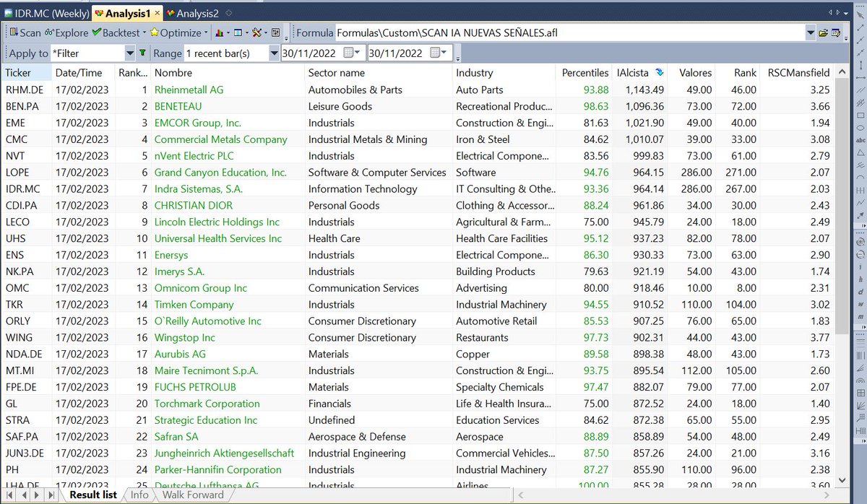Expand the Formula path dropdown

pyautogui.click(x=810, y=32)
